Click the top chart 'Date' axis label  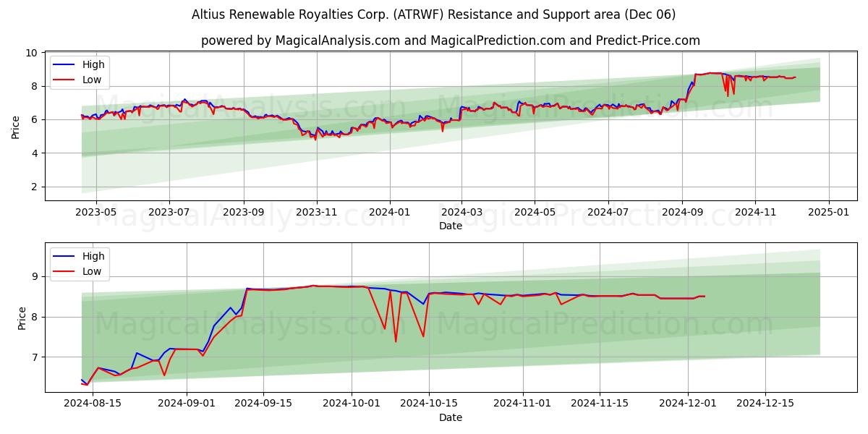point(451,226)
